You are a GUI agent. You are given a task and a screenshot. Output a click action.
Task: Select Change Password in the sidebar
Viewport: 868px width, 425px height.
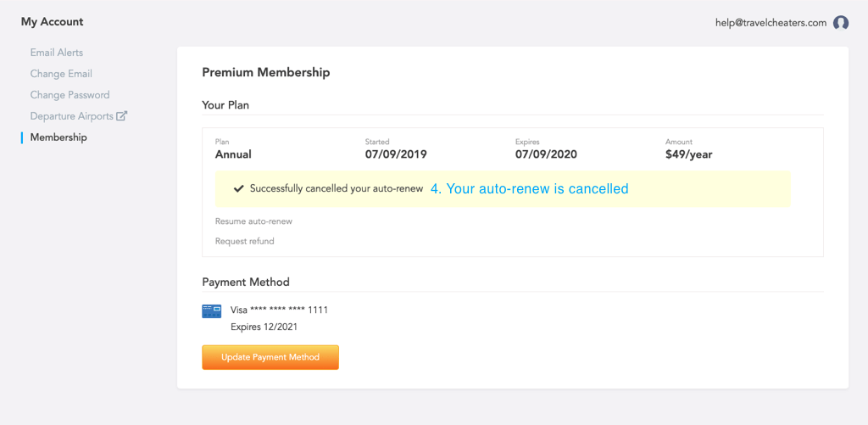[70, 95]
